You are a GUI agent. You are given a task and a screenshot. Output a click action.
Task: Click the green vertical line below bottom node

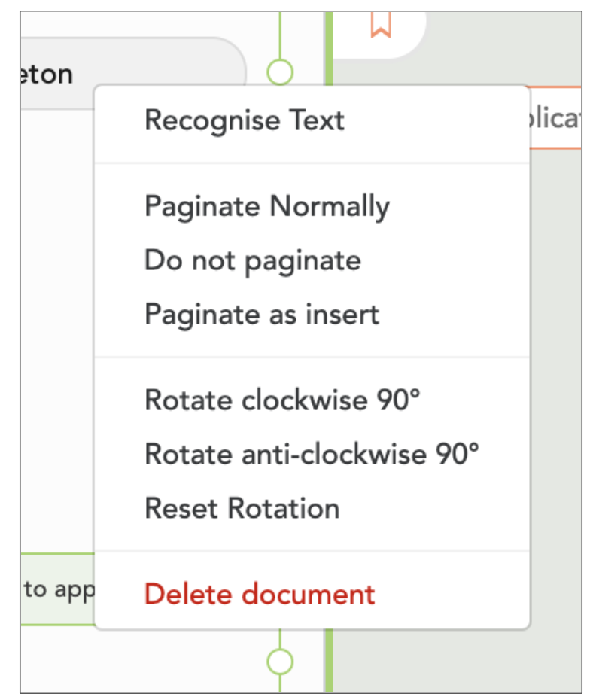pos(280,683)
